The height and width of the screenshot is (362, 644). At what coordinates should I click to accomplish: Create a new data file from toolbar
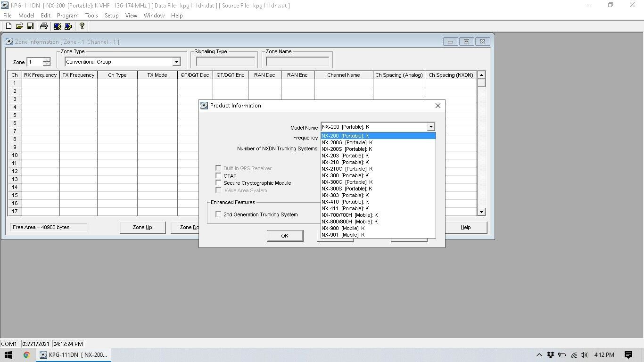(x=8, y=26)
